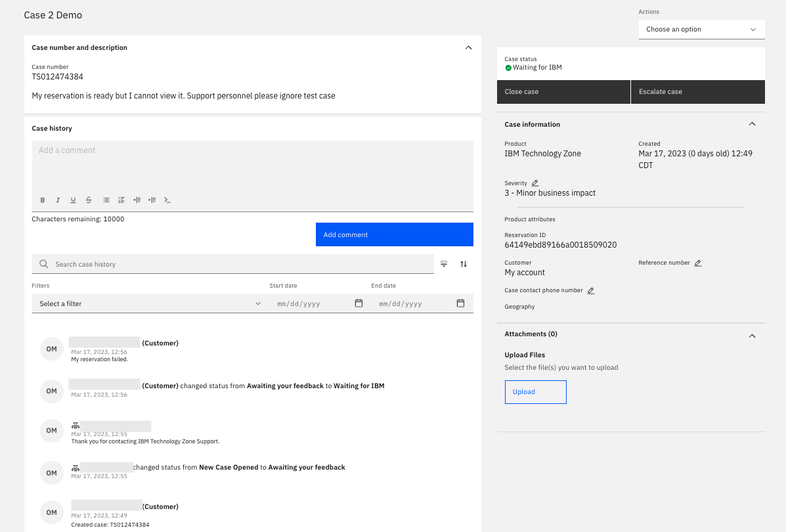Click the 'Created case: TS012474384' history entry
The width and height of the screenshot is (786, 532).
110,525
